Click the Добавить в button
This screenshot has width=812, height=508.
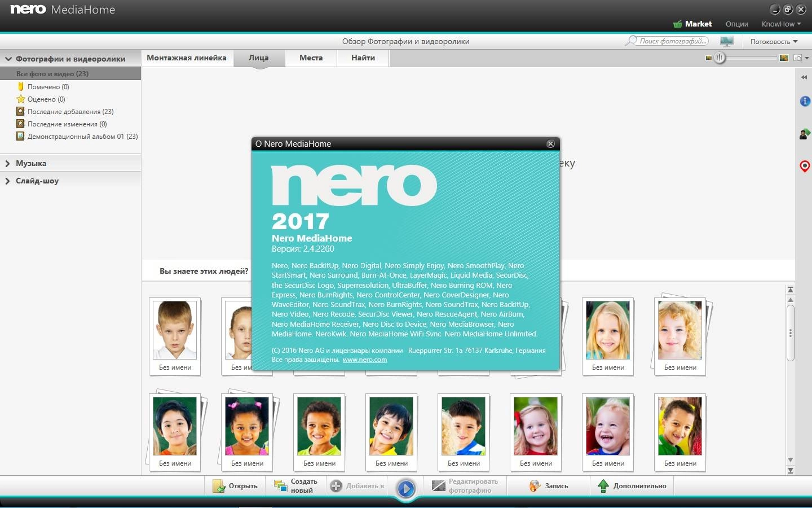coord(358,486)
